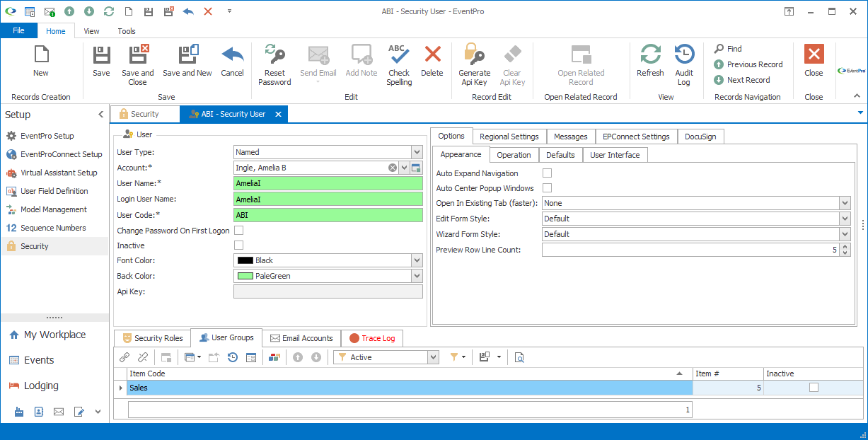
Task: Open the Account dropdown arrow
Action: pyautogui.click(x=405, y=168)
